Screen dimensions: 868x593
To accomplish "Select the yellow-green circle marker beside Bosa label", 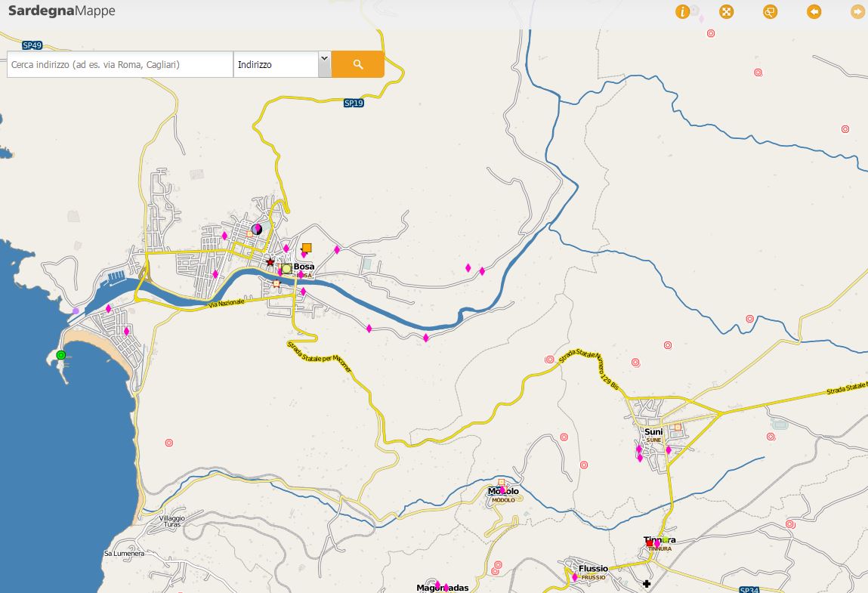I will [x=286, y=268].
